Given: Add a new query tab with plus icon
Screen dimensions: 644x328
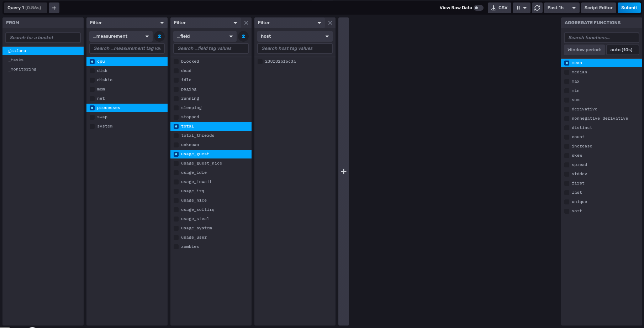Looking at the screenshot, I should point(54,8).
